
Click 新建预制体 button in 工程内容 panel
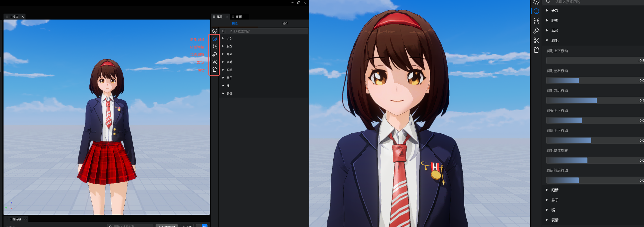point(166,226)
